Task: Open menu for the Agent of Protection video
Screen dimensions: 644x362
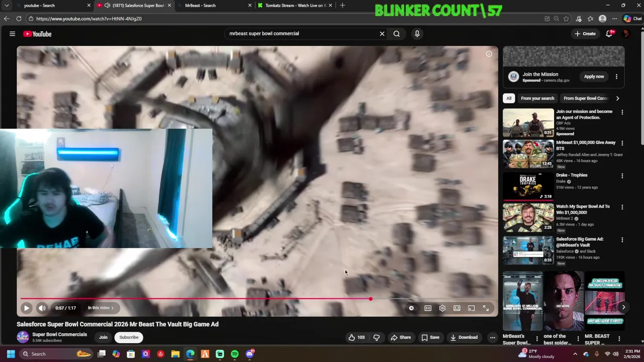Action: (622, 113)
